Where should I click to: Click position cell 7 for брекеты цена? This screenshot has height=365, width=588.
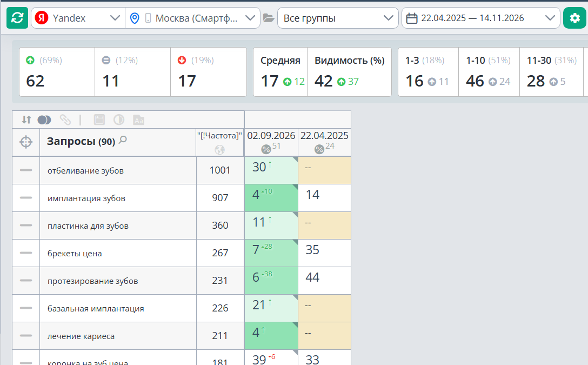click(271, 253)
